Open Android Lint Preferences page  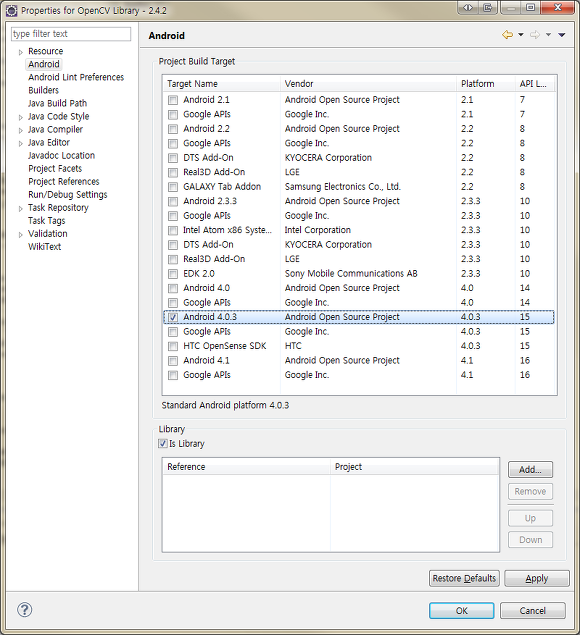pos(76,77)
